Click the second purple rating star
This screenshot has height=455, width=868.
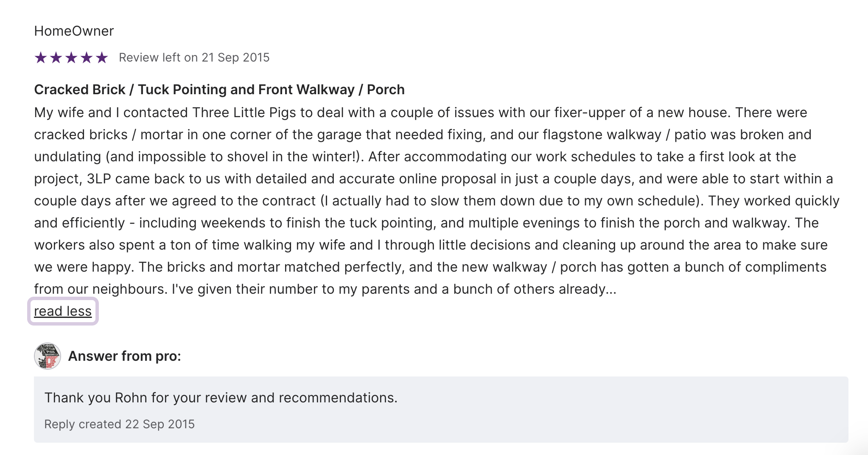(x=56, y=57)
